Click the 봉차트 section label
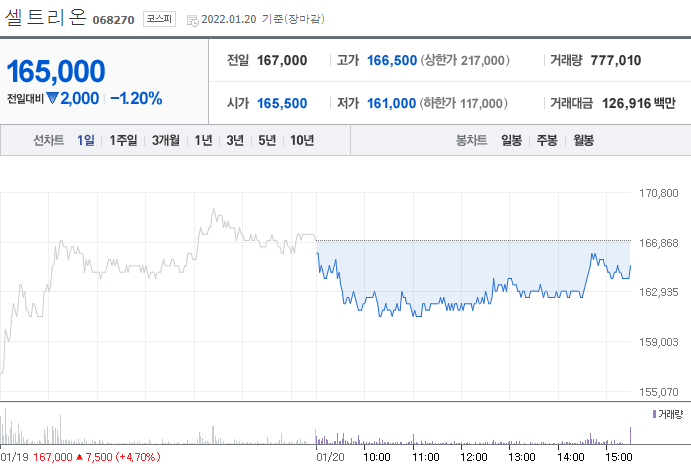The image size is (691, 469). pos(471,140)
